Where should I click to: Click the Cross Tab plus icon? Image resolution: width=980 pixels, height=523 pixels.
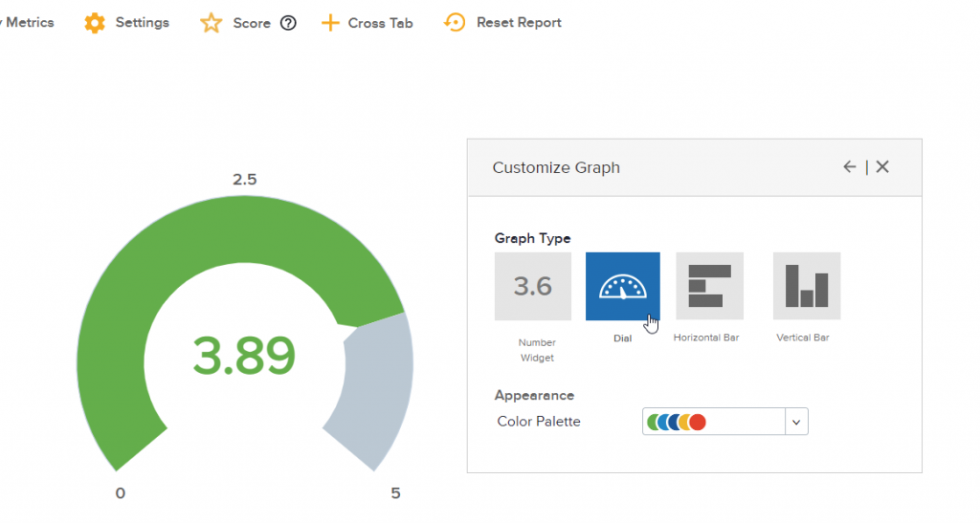(330, 23)
